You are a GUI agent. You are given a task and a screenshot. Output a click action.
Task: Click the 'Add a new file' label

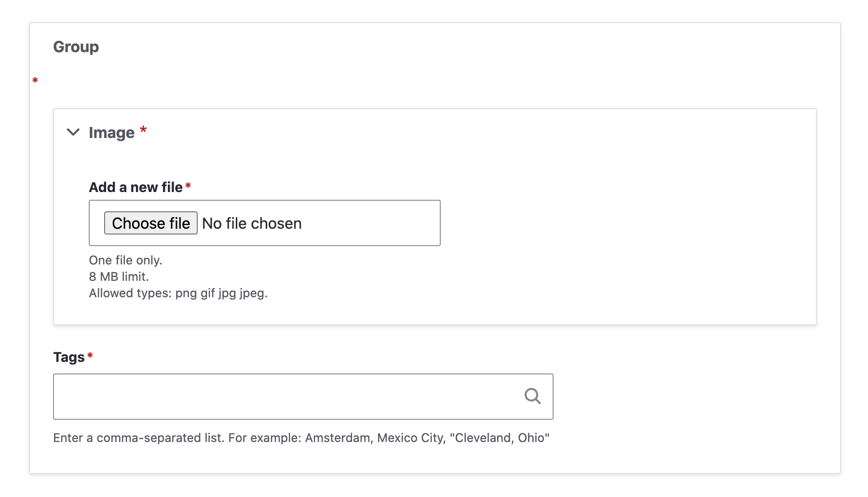click(136, 187)
